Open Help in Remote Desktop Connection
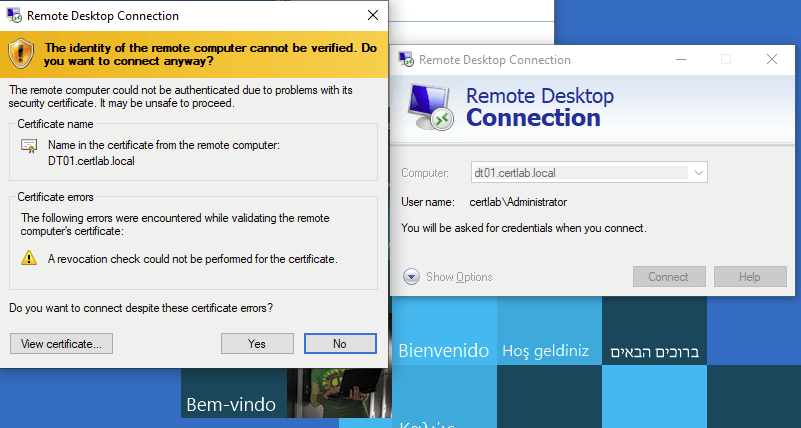 coord(750,277)
